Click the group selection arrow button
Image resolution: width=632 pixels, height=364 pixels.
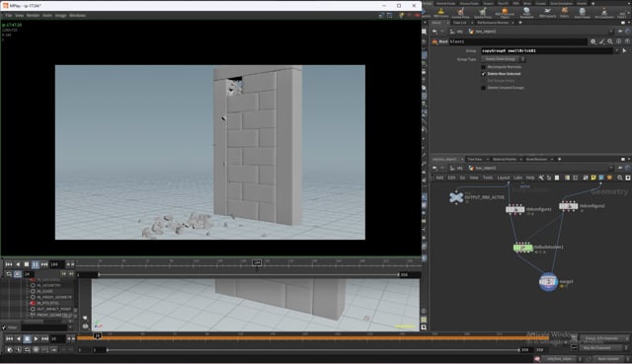625,50
